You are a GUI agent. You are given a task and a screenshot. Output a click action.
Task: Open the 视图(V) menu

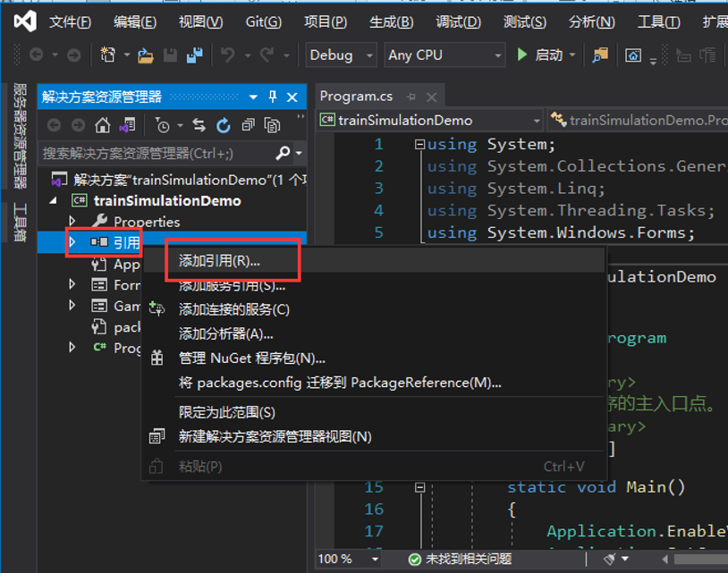200,21
